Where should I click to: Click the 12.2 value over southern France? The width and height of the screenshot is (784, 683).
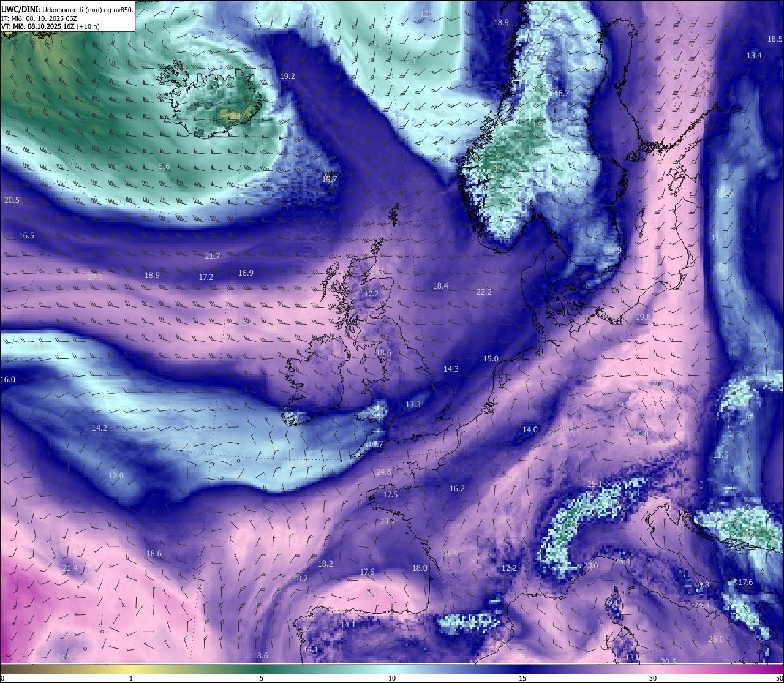509,568
